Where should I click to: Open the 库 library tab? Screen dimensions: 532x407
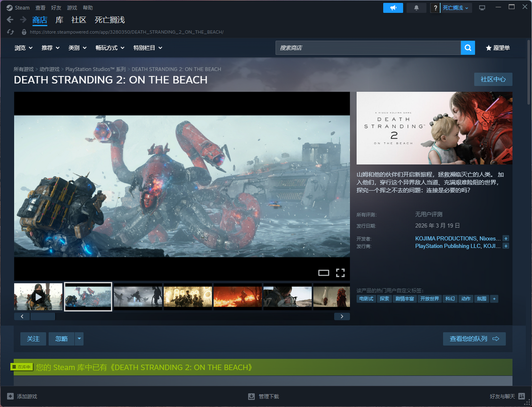pyautogui.click(x=59, y=20)
